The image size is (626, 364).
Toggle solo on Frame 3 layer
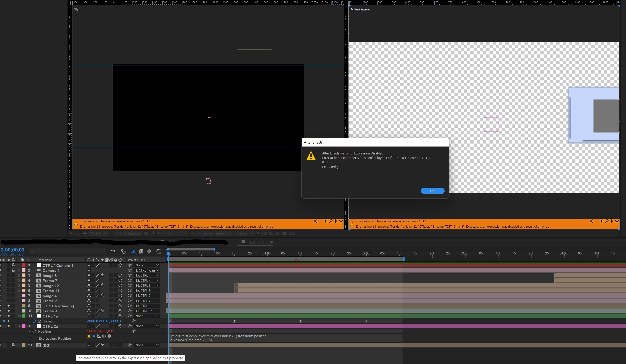(8, 311)
